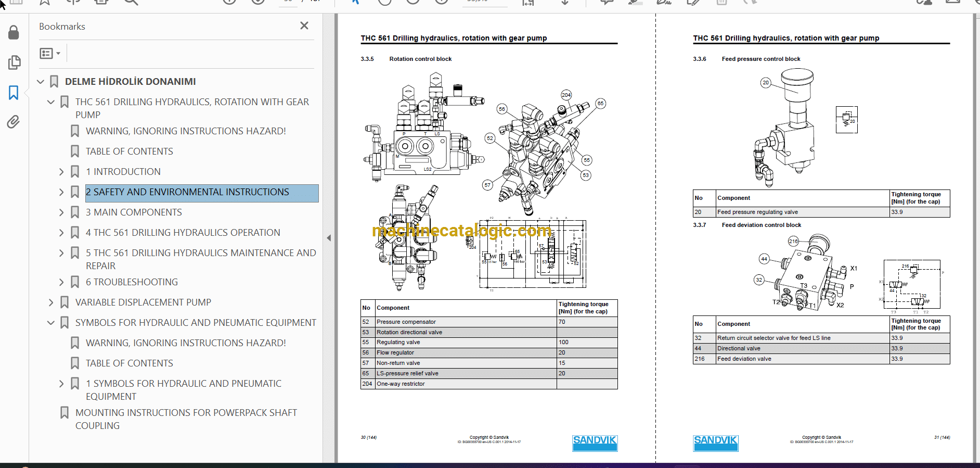Image resolution: width=980 pixels, height=468 pixels.
Task: Click 'Non-return valve' table cell
Action: [466, 363]
